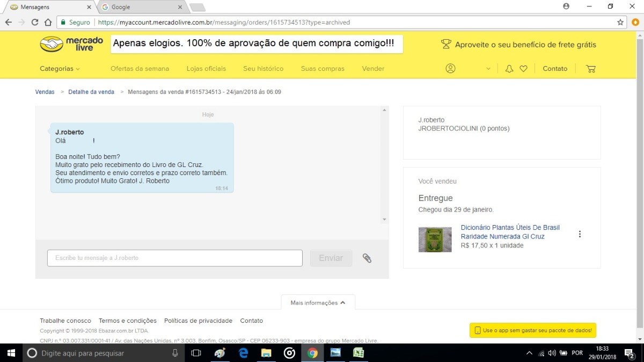Open Lojas oficiais menu item
This screenshot has width=644, height=362.
click(206, 69)
